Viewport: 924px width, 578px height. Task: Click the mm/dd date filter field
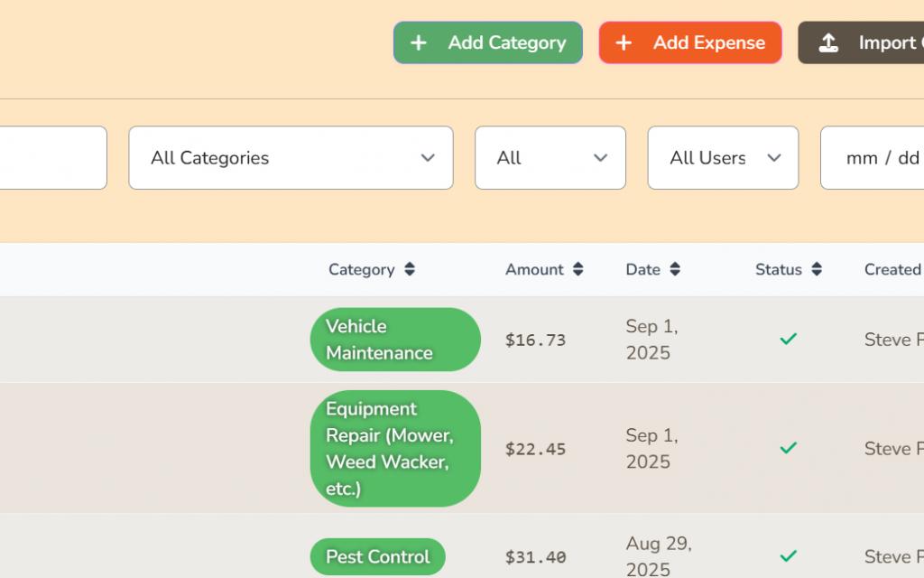pyautogui.click(x=884, y=158)
